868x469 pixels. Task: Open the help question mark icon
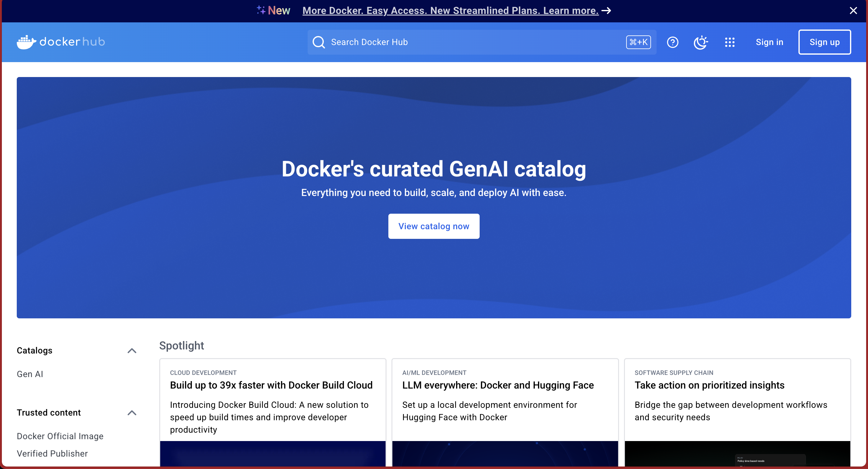(x=672, y=42)
